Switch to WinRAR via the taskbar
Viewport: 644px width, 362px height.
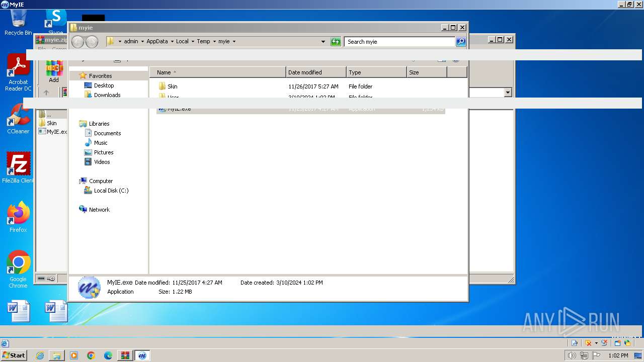point(125,355)
